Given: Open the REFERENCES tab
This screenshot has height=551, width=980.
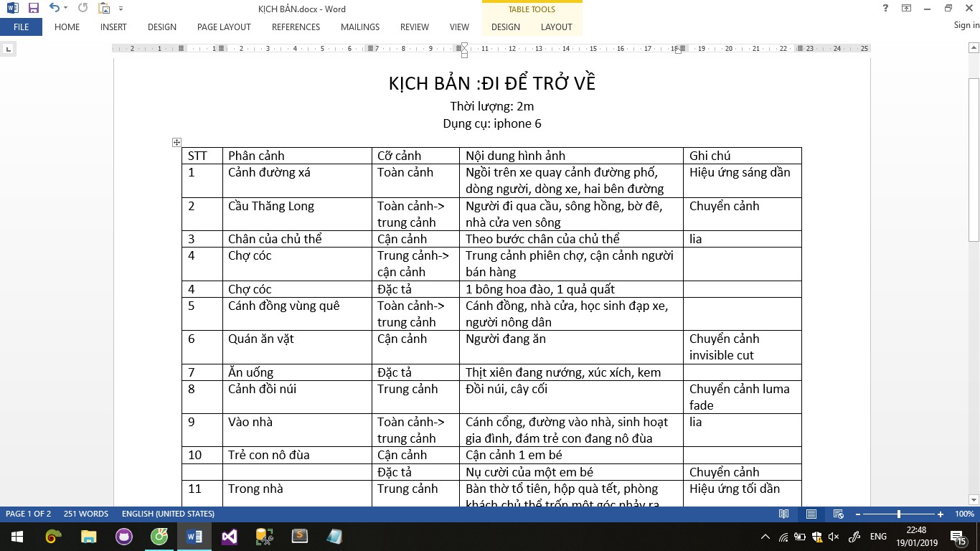Looking at the screenshot, I should 296,27.
